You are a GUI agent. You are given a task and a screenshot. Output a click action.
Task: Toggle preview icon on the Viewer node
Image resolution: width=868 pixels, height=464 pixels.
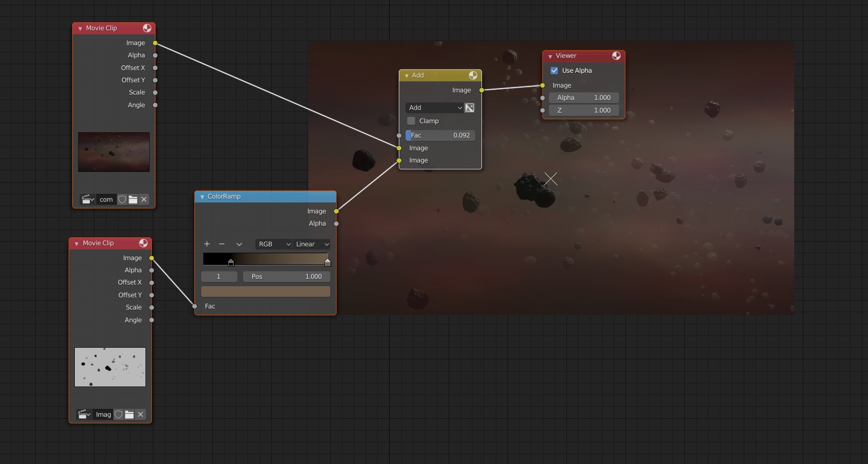(616, 56)
